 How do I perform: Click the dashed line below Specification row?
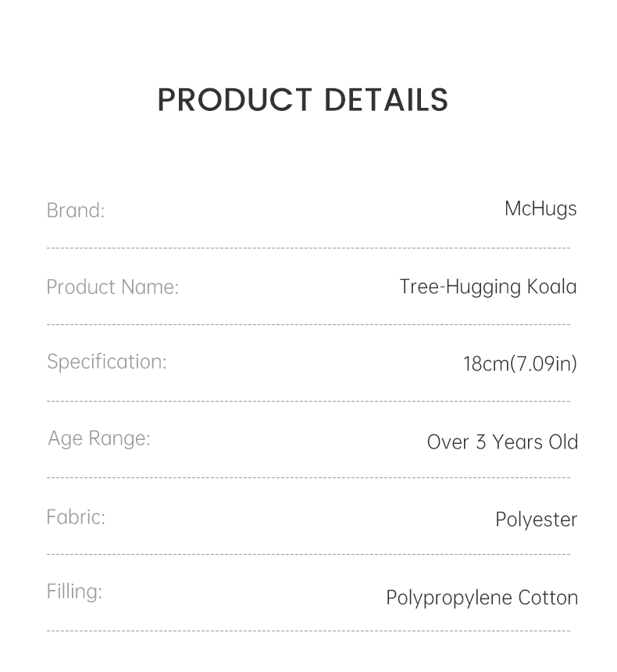(308, 401)
